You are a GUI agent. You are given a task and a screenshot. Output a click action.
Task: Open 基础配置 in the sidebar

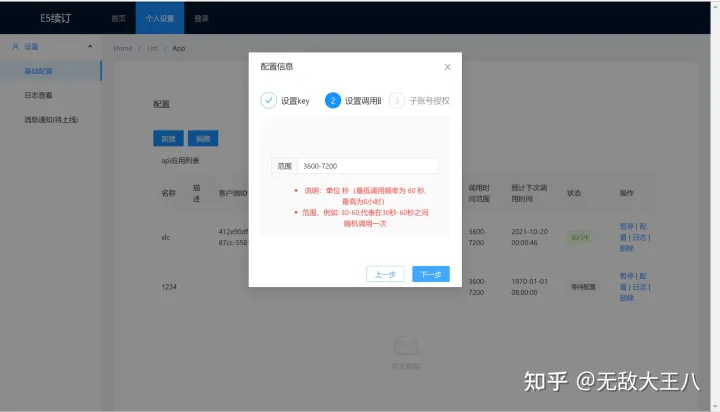pos(38,71)
